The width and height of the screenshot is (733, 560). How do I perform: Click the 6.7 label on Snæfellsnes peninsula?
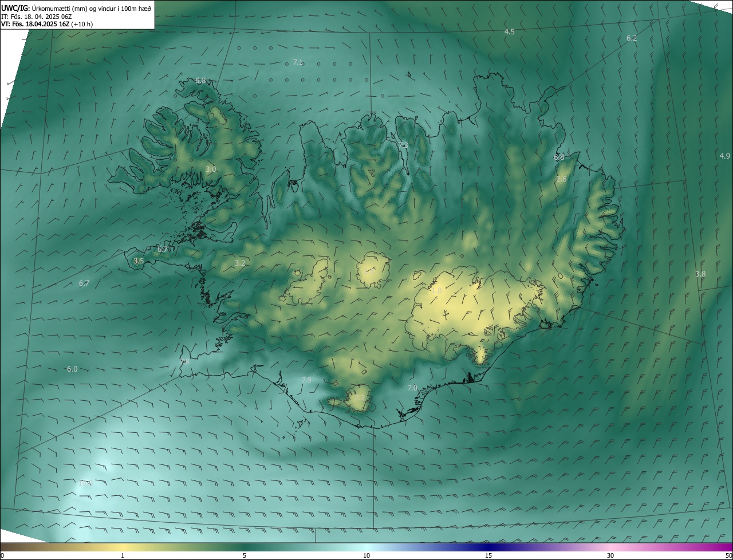[x=163, y=250]
